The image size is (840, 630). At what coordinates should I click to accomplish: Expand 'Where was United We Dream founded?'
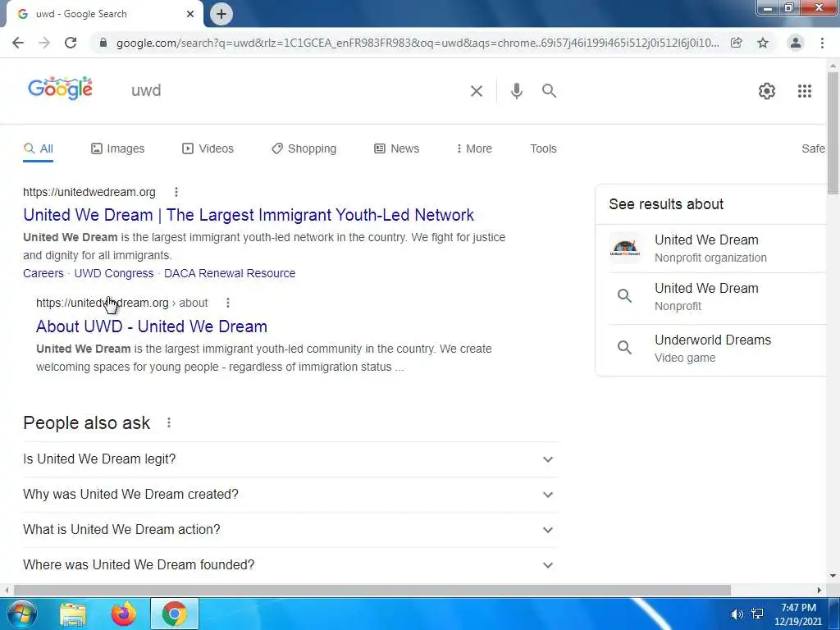pos(290,564)
